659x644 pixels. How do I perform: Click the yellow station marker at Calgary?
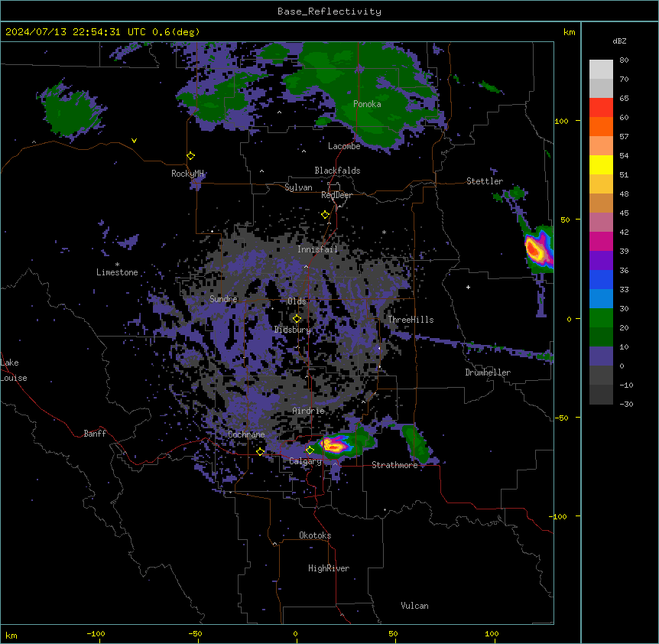310,450
